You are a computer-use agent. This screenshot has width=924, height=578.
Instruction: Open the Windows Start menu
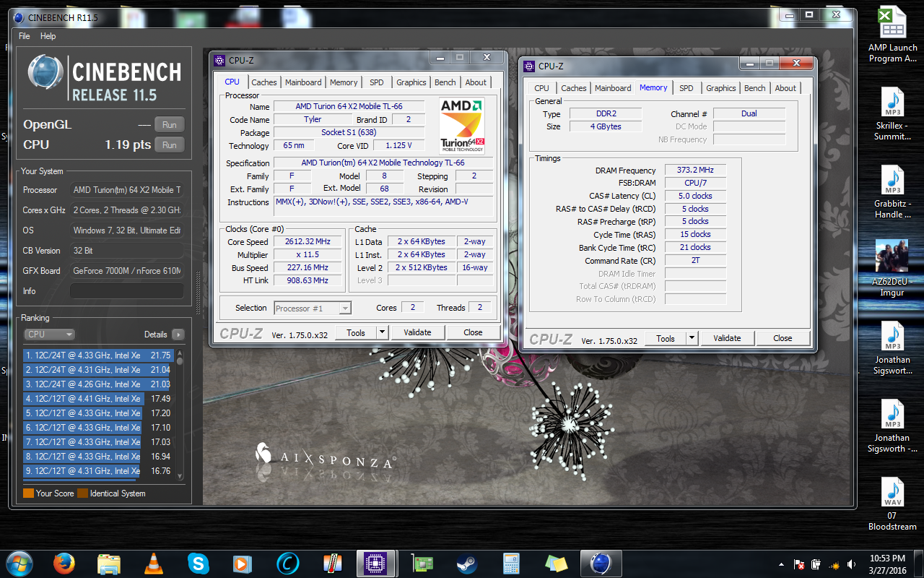coord(19,563)
